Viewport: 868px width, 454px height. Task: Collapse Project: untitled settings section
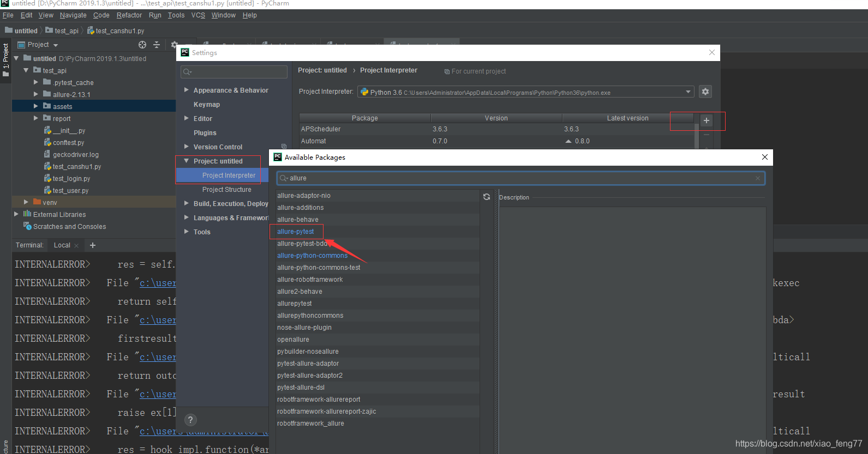[187, 161]
